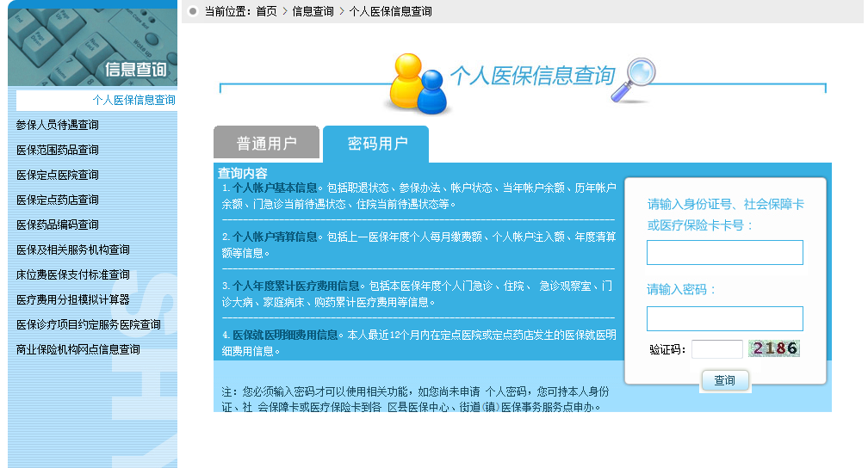Switch to the 密码用户 tab
The image size is (868, 468).
coord(376,144)
